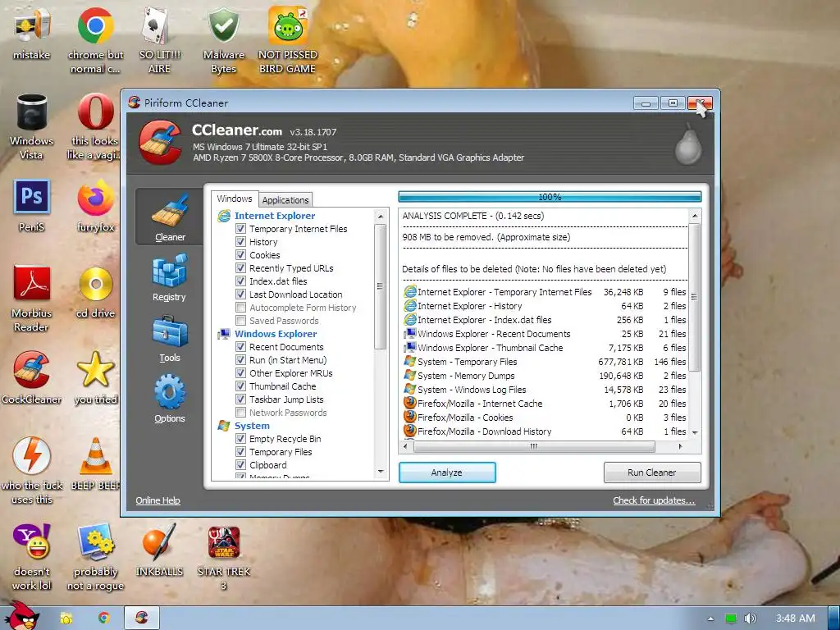Select the Windows Explorer tree heading
This screenshot has width=840, height=630.
click(x=276, y=334)
